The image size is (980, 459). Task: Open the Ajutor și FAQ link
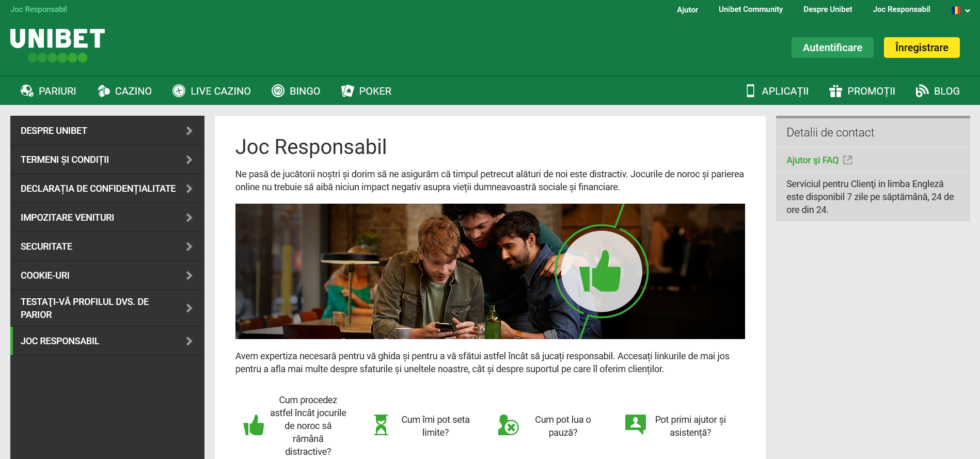click(812, 160)
